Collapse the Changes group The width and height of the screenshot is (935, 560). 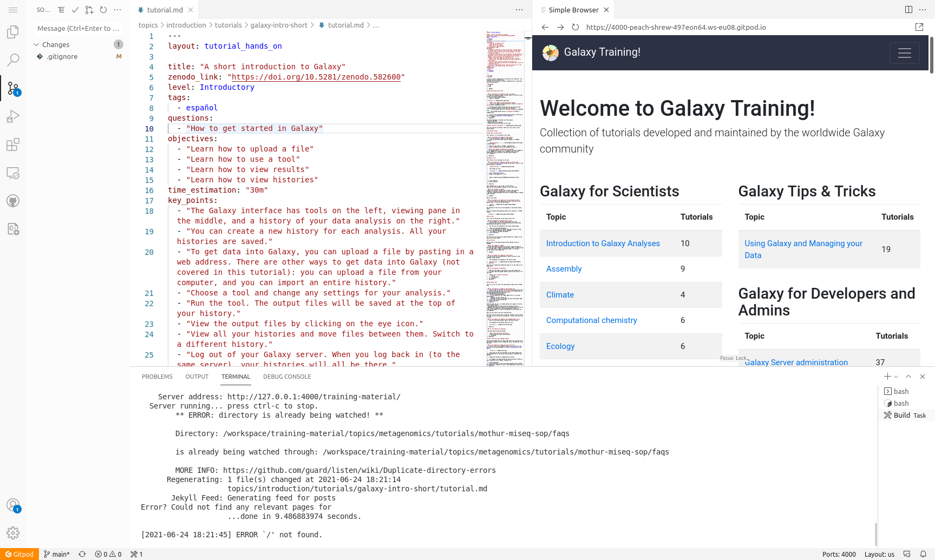tap(78, 44)
